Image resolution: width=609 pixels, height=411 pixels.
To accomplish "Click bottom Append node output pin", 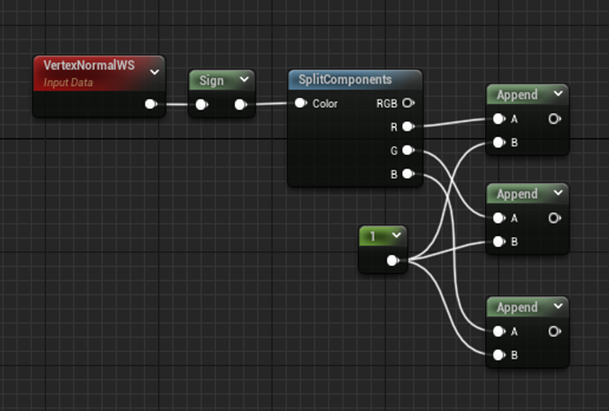I will coord(555,331).
